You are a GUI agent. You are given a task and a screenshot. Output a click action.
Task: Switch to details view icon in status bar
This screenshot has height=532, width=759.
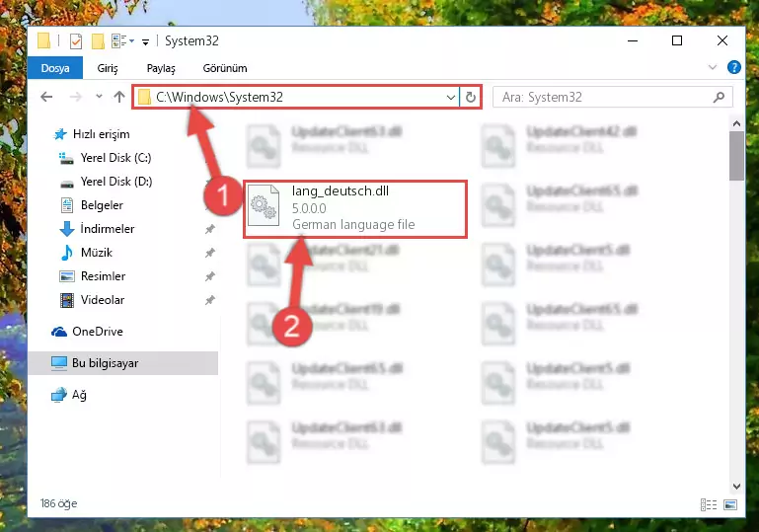(x=709, y=505)
